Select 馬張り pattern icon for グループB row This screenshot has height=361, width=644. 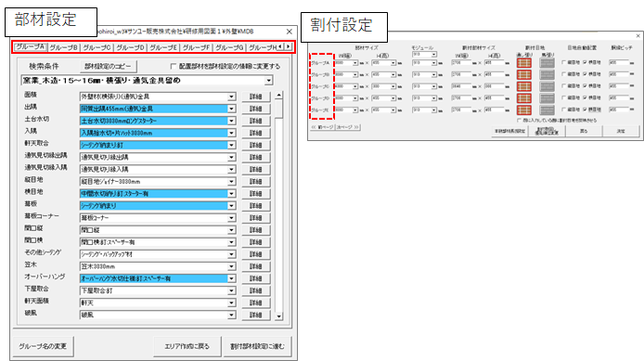point(547,75)
